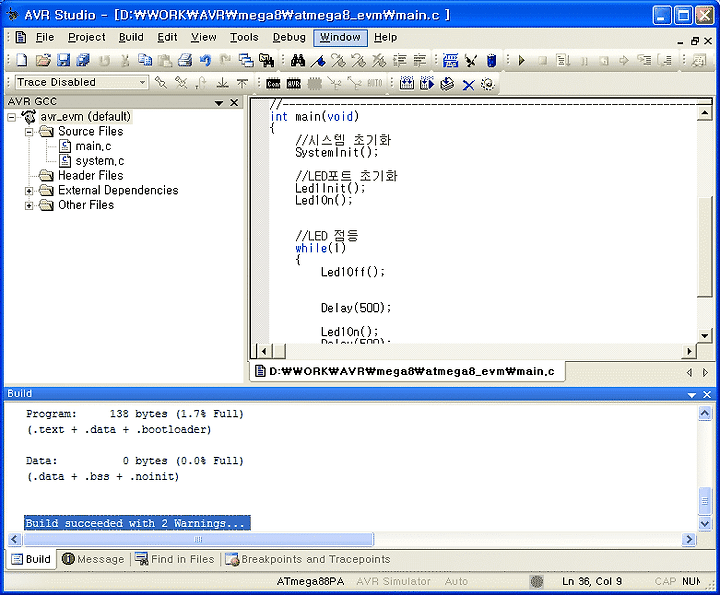Collapse the avr_evm (default) project node
Image resolution: width=720 pixels, height=595 pixels.
(11, 118)
